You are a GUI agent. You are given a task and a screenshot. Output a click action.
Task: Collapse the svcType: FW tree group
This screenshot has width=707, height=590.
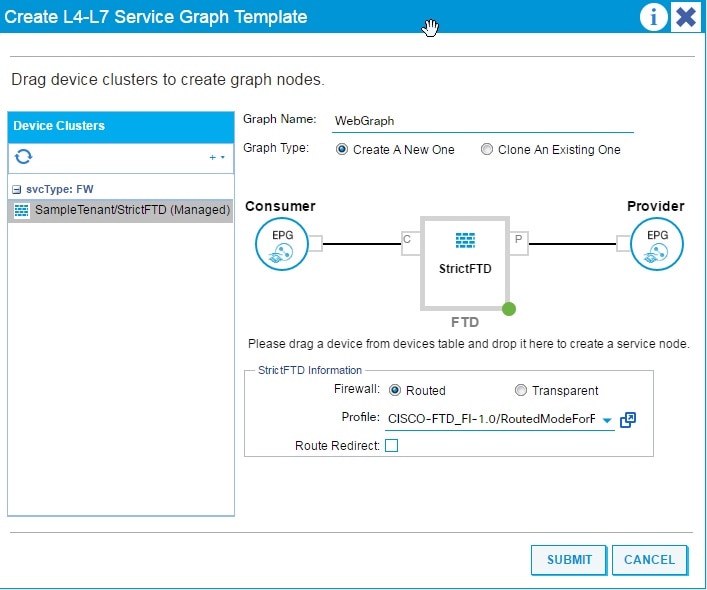point(17,189)
